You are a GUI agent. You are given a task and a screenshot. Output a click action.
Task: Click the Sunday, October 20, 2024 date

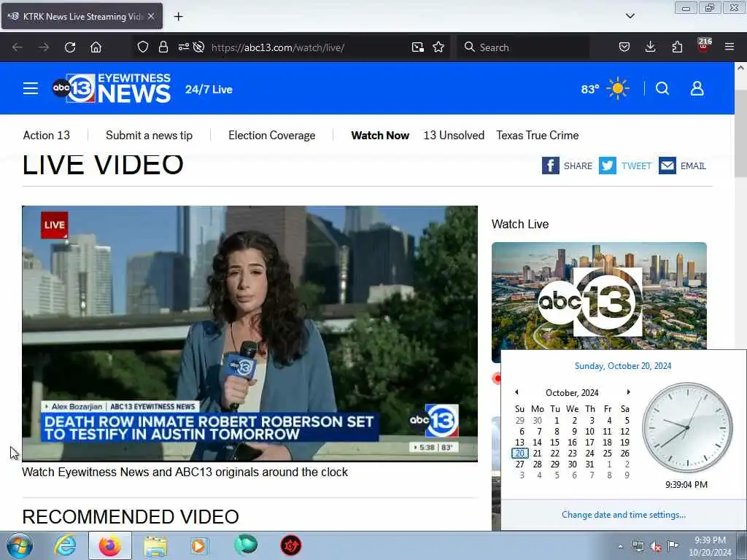(x=623, y=366)
